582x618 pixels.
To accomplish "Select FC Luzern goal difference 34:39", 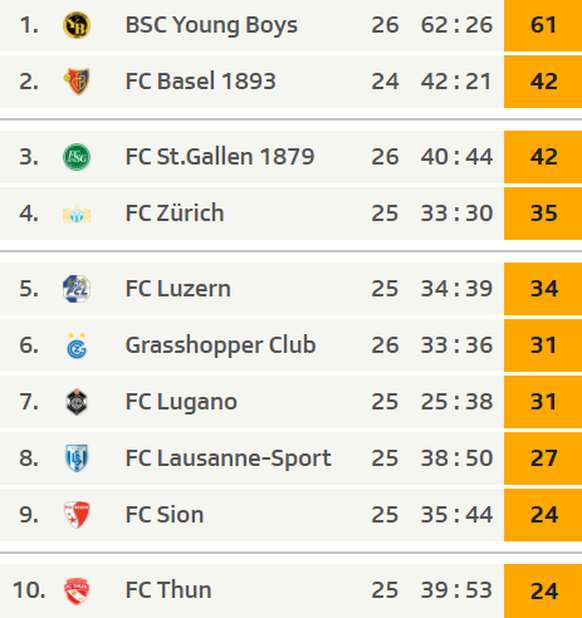I will pyautogui.click(x=457, y=289).
